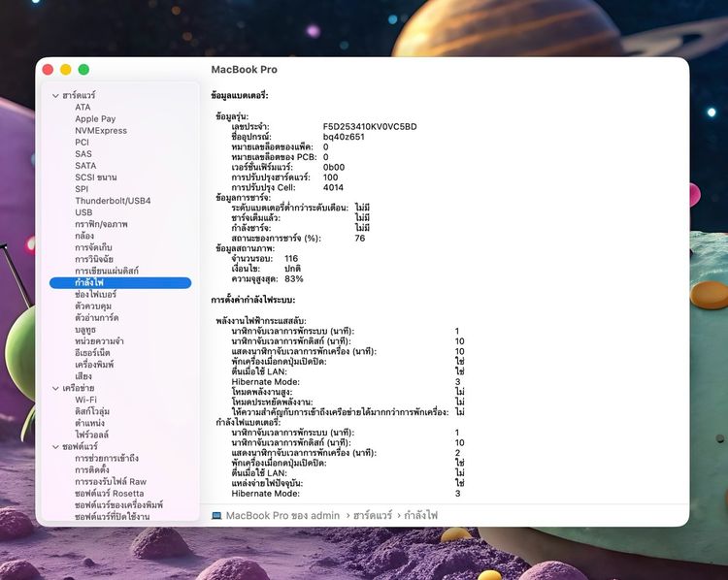Click the แหล่งจ่ายไฟปัจจุบัน row

point(347,483)
